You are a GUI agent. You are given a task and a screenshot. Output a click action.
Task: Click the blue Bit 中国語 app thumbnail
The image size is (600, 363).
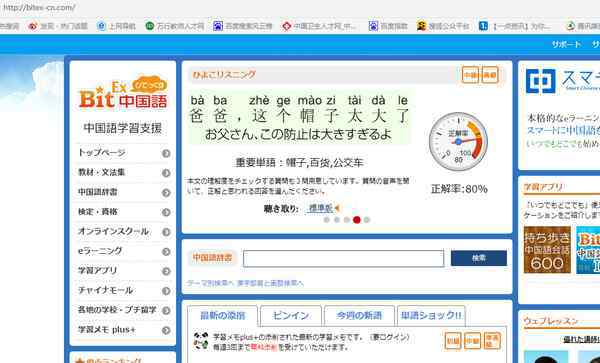[x=588, y=250]
